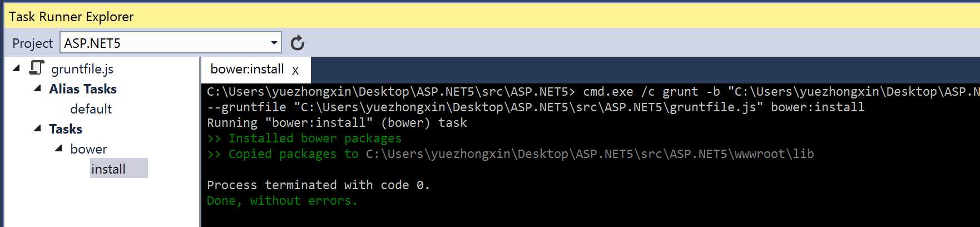Switch to the bower:install tab
The width and height of the screenshot is (980, 227).
(247, 69)
